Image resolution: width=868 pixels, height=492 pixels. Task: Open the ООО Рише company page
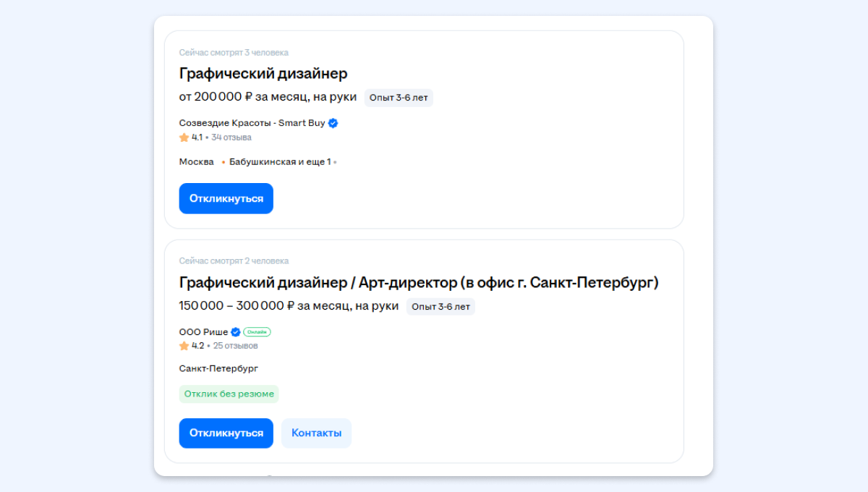[x=203, y=332]
